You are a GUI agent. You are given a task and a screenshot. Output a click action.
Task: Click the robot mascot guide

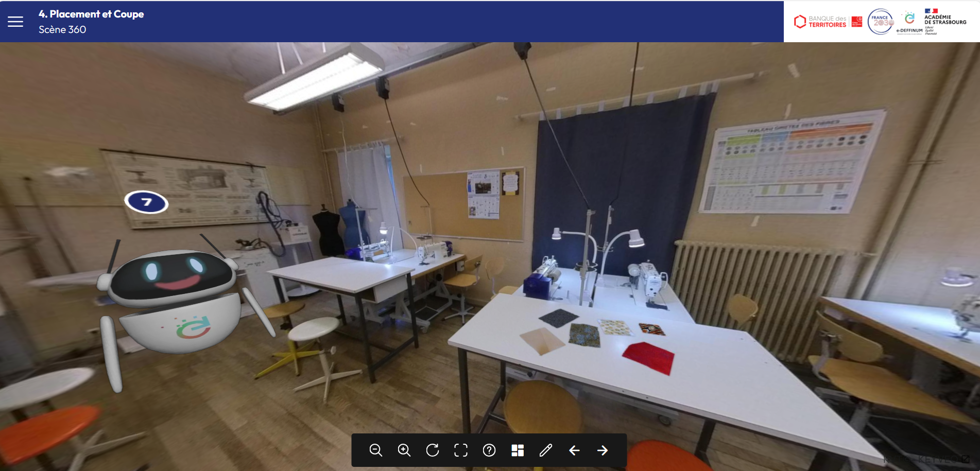coord(175,304)
